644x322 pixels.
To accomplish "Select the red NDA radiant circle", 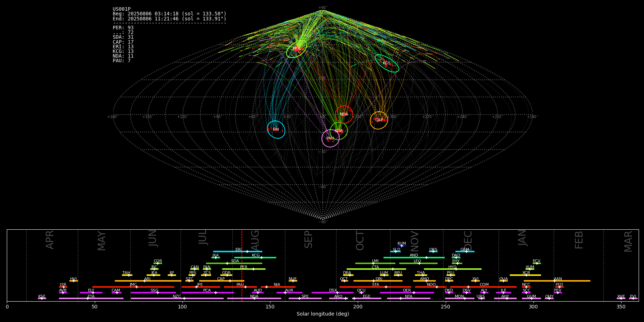I will point(344,114).
